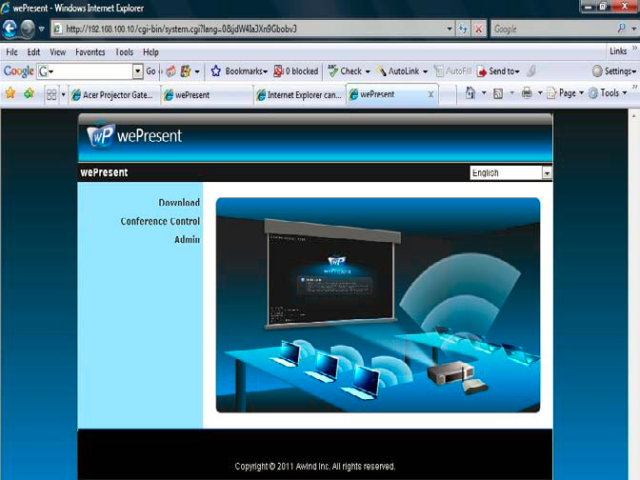The width and height of the screenshot is (640, 480).
Task: Click the Google search box at top right
Action: pos(553,29)
